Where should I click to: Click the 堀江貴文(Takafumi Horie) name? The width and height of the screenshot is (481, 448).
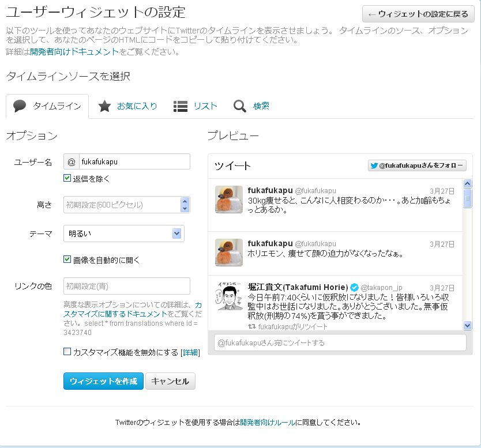click(298, 287)
